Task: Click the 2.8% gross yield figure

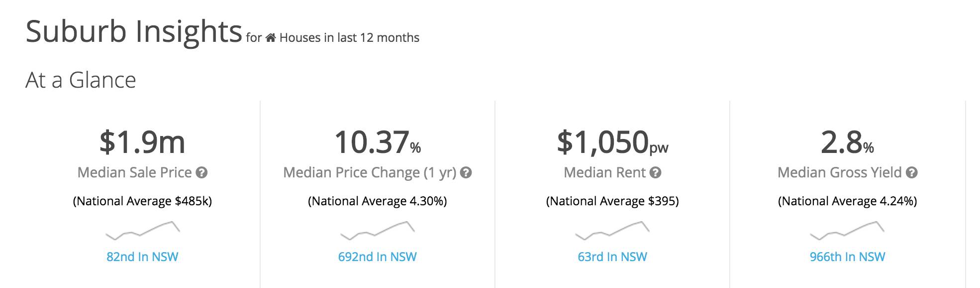Action: point(847,142)
